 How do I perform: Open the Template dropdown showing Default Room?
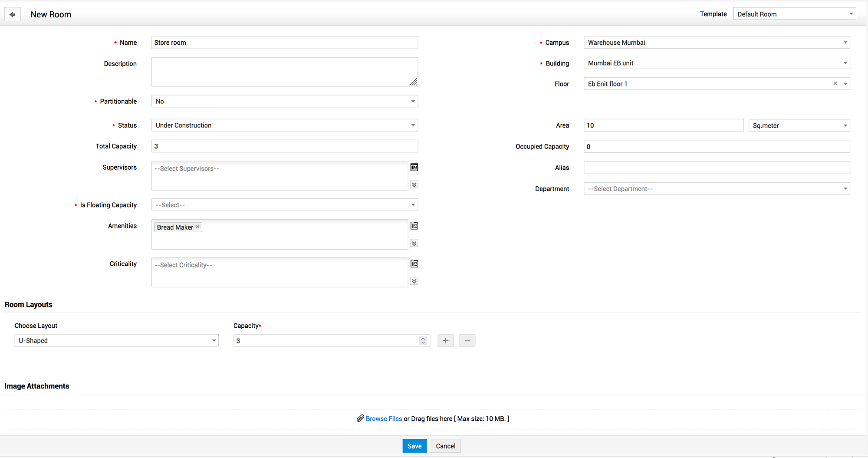point(794,14)
